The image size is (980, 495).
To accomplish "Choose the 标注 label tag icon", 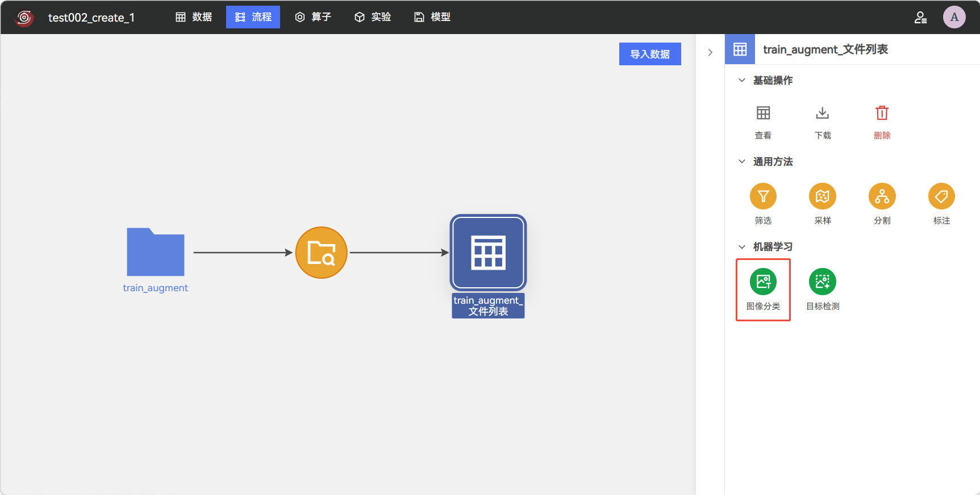I will (941, 196).
